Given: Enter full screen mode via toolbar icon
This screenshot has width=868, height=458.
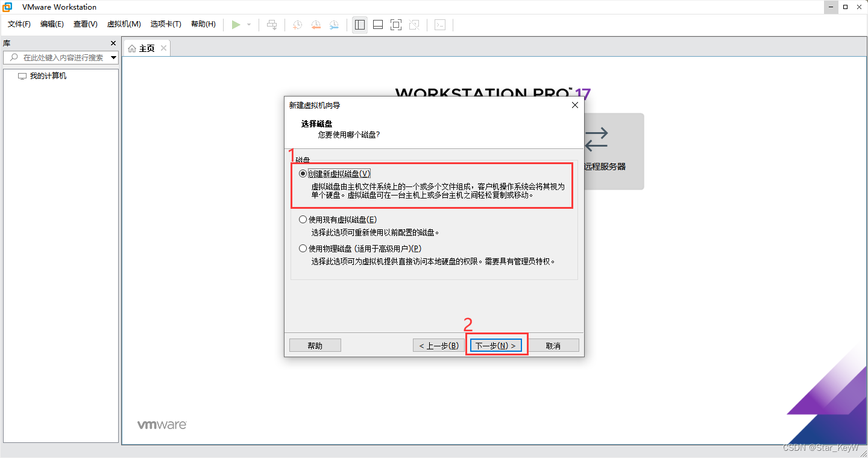Looking at the screenshot, I should click(x=395, y=25).
